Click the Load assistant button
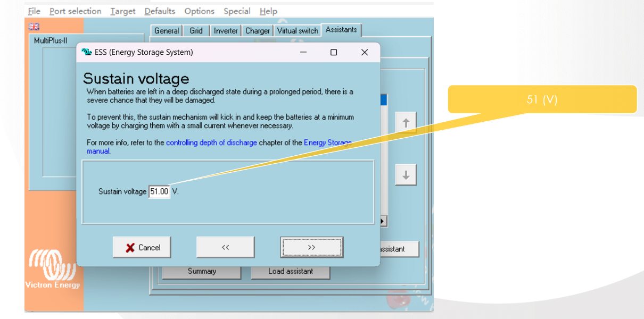 pos(291,271)
